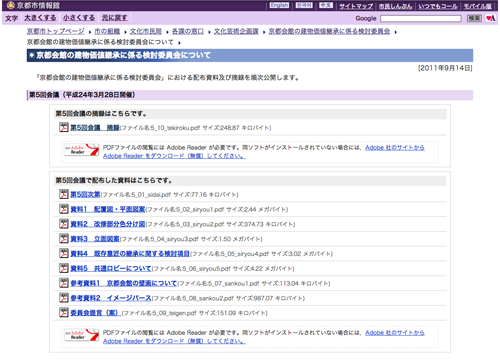The image size is (500, 360).
Task: Switch language to English
Action: [x=279, y=5]
